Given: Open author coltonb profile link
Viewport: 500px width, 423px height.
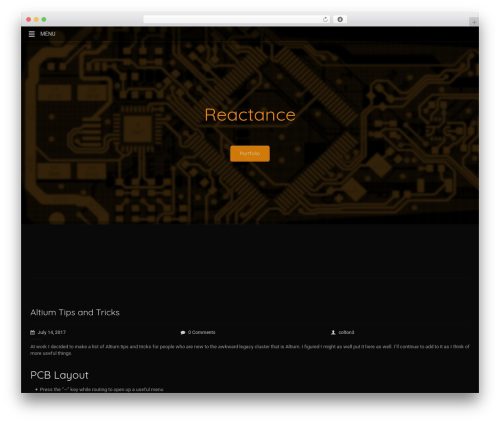Looking at the screenshot, I should coord(346,332).
